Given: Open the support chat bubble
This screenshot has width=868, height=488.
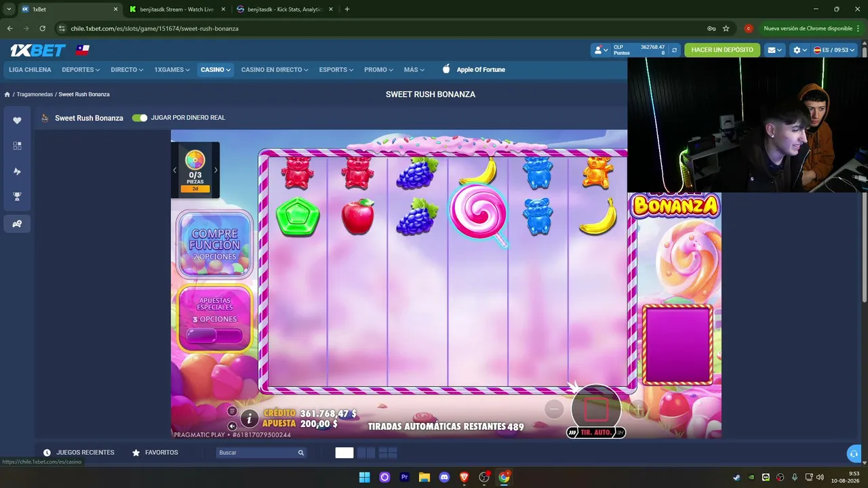Looking at the screenshot, I should (854, 453).
